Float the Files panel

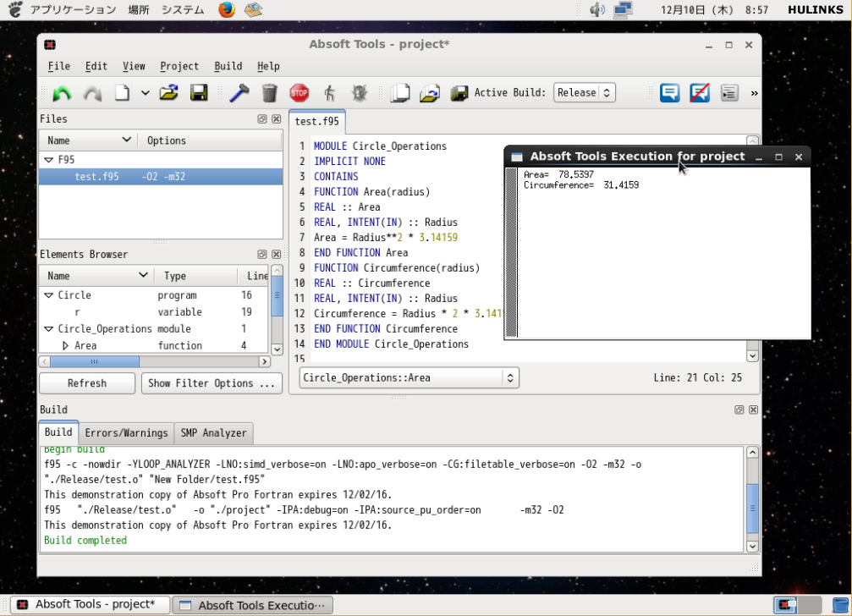pos(262,119)
